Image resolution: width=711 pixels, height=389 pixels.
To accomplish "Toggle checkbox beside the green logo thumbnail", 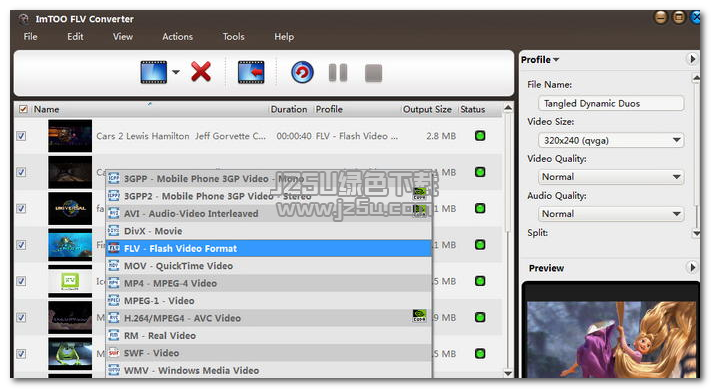I will pos(21,281).
